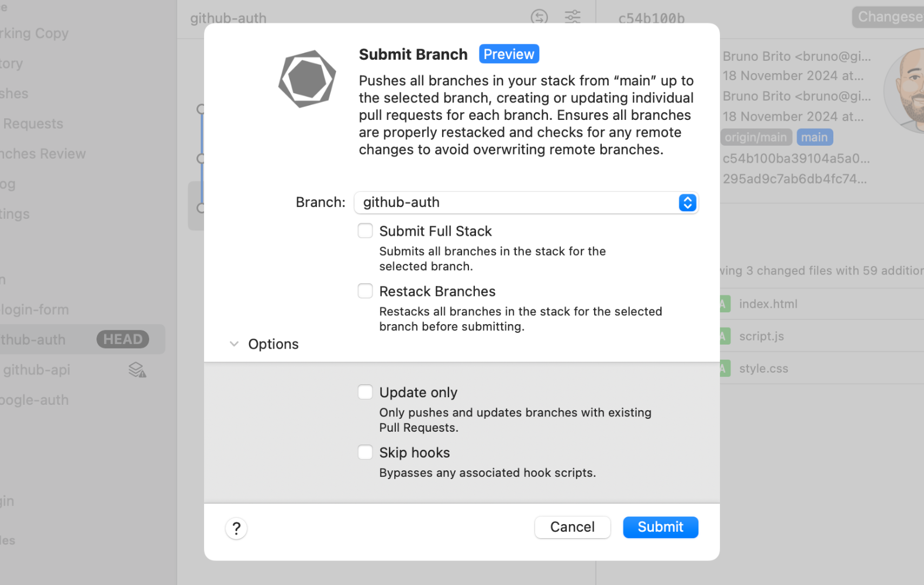Click the Submit button
This screenshot has width=924, height=585.
click(660, 527)
